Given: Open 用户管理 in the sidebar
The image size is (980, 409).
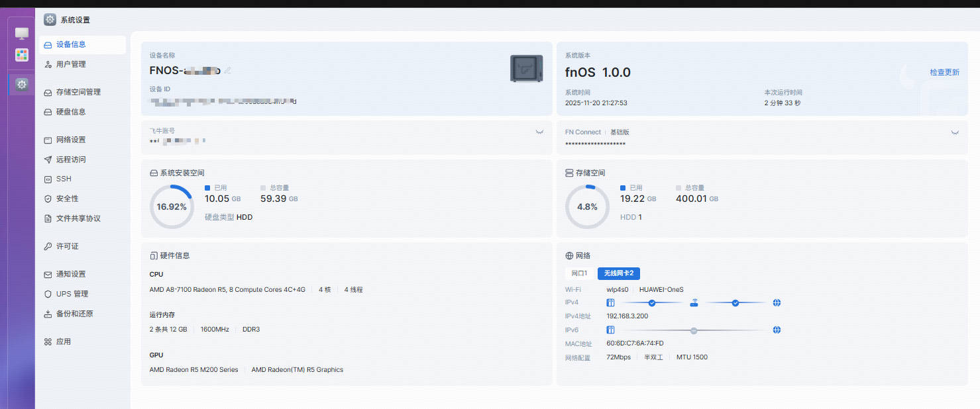Looking at the screenshot, I should click(x=82, y=64).
